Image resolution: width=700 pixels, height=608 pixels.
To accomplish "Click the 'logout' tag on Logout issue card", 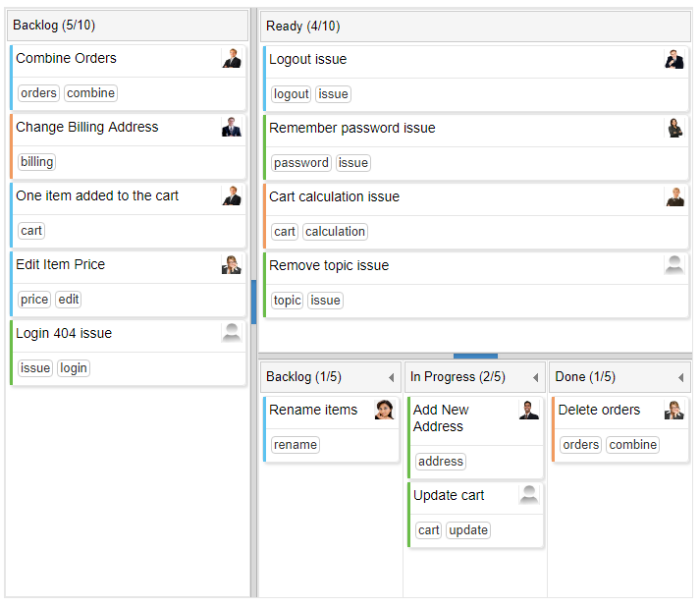I will click(x=292, y=94).
